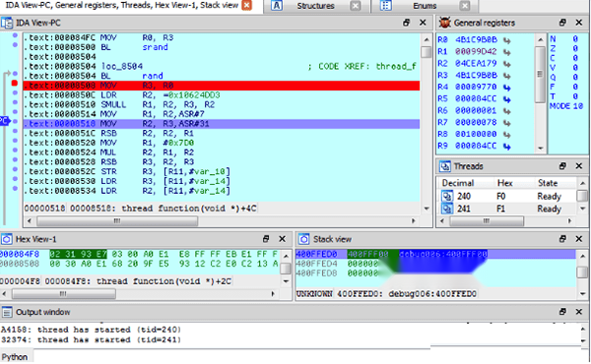Close the Structures tab
Screen dimensions: 591x364
[x=355, y=6]
